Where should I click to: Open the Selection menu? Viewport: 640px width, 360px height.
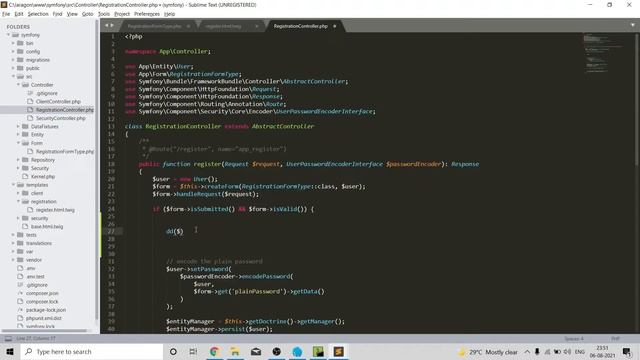point(38,14)
